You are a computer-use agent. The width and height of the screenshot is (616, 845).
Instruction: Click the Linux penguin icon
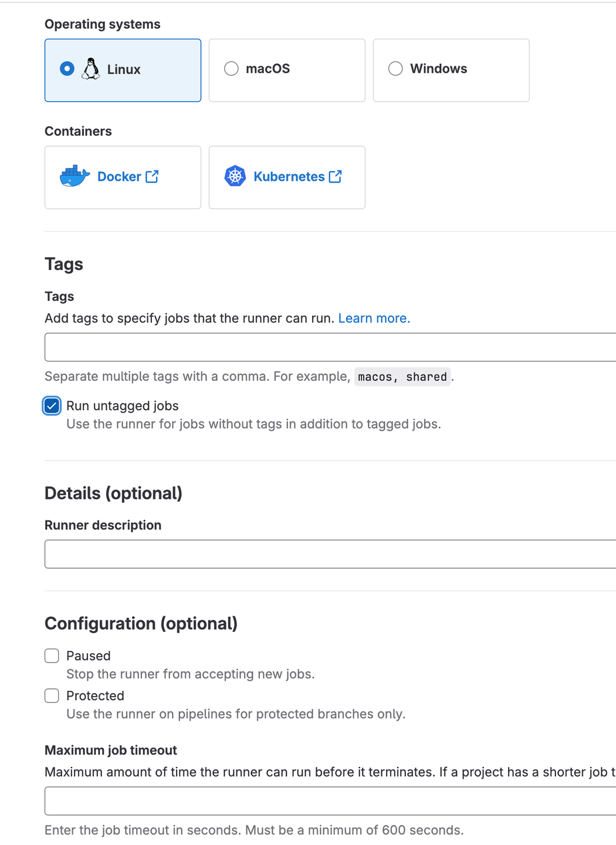click(91, 69)
